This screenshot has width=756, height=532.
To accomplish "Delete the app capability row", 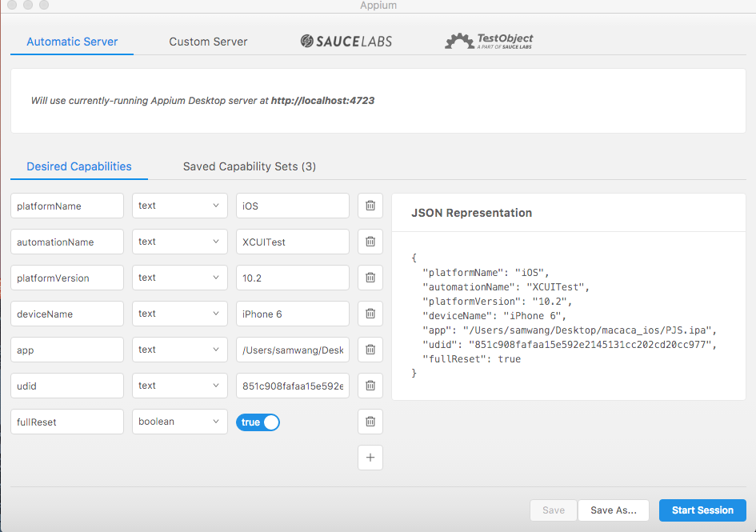I will coord(370,350).
